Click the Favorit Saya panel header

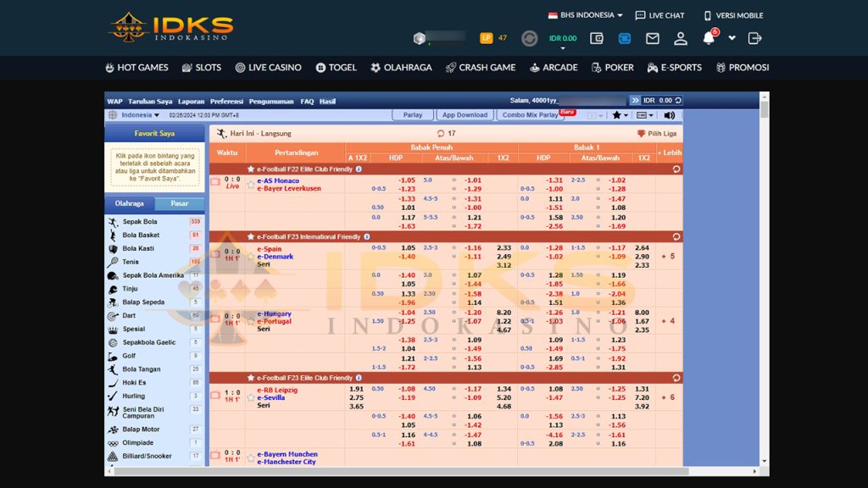[x=154, y=133]
